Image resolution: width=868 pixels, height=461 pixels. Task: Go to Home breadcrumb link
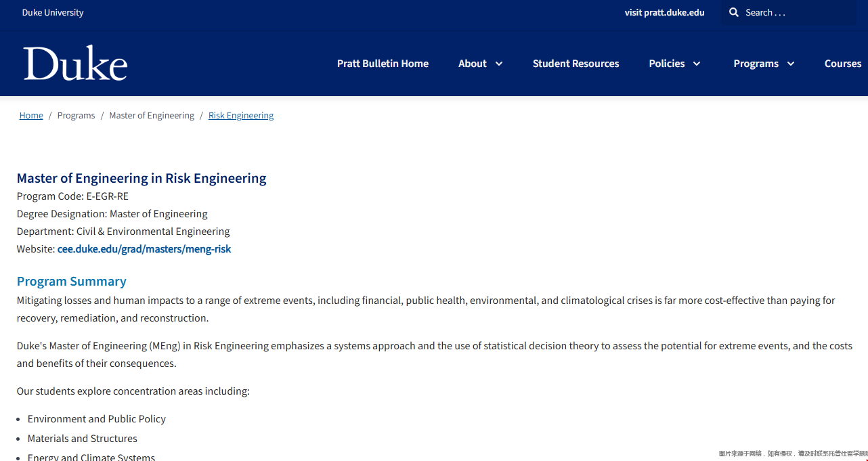click(31, 116)
